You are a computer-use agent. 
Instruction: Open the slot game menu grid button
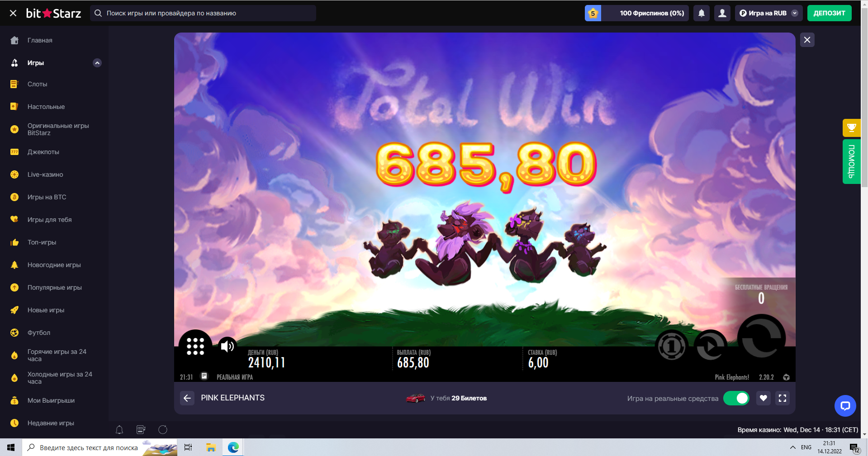tap(195, 347)
